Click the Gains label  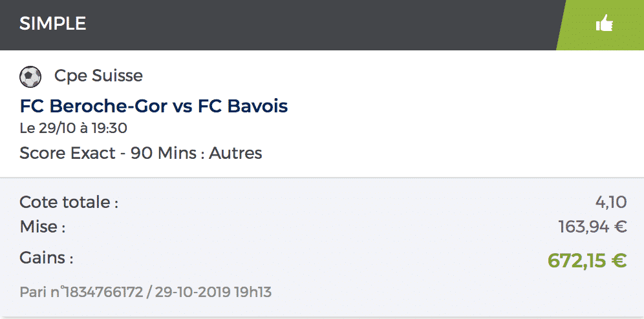click(47, 258)
